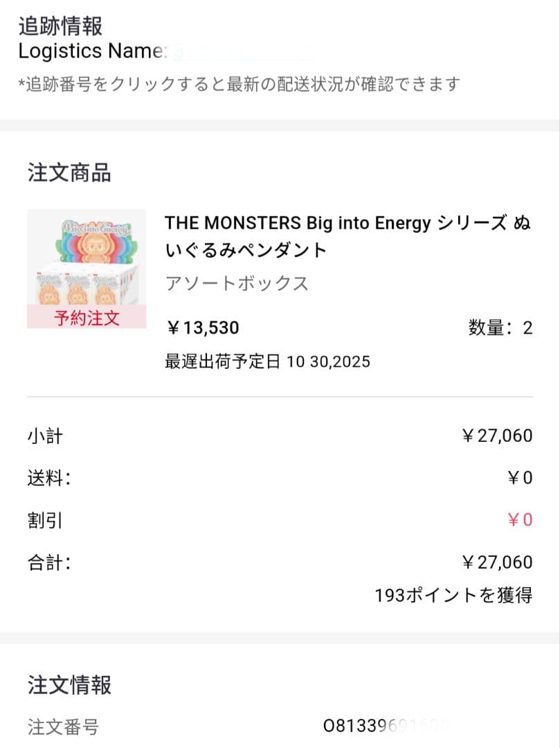
Task: Click the red 予約注文 badge on the thumbnail
Action: pos(87,318)
